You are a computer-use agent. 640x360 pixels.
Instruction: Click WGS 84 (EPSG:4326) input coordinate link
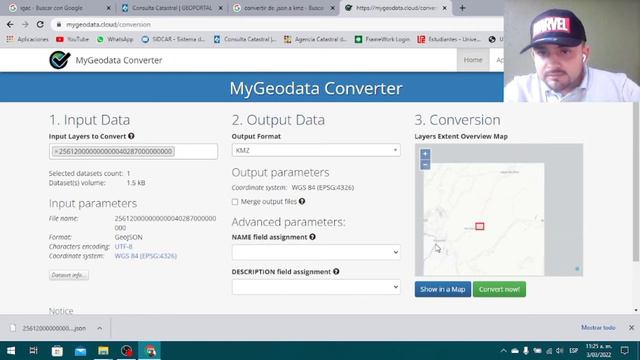coord(146,256)
